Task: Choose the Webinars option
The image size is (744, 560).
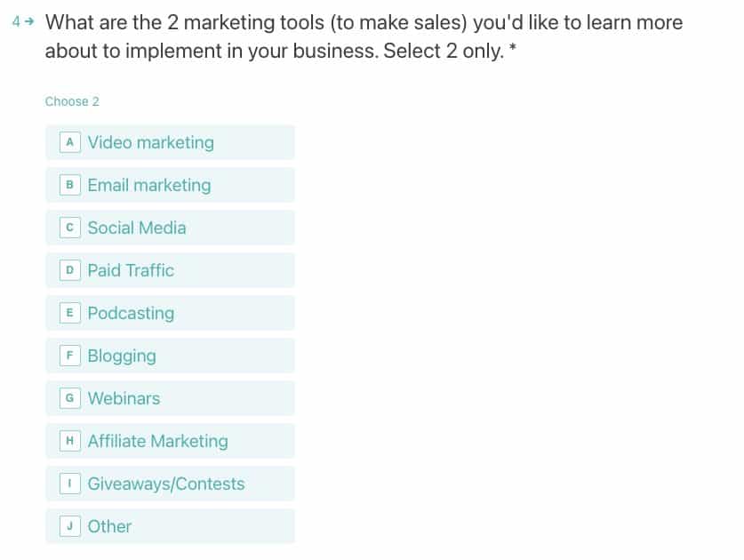Action: click(169, 398)
